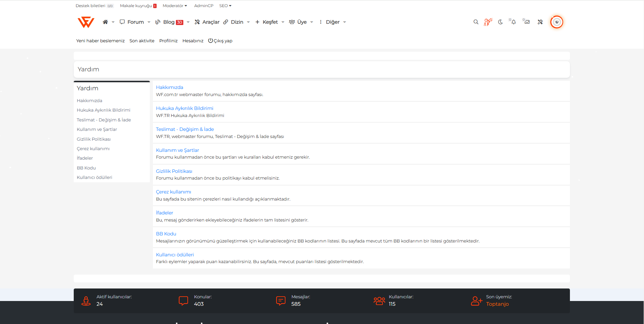
Task: Click the Son üyemiz user-plus icon
Action: (477, 301)
